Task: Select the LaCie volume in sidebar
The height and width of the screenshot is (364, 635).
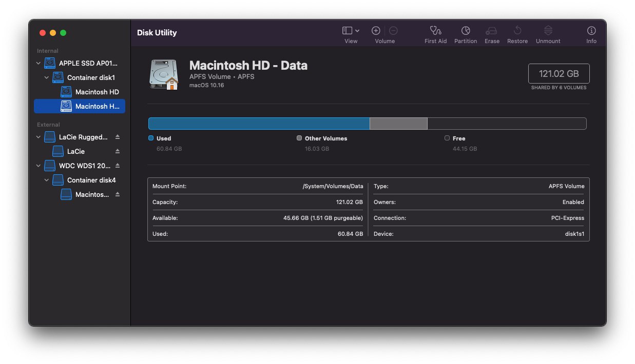Action: tap(80, 151)
